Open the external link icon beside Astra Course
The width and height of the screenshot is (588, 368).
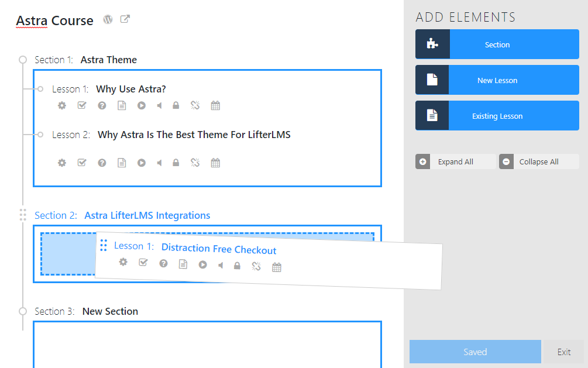point(125,19)
